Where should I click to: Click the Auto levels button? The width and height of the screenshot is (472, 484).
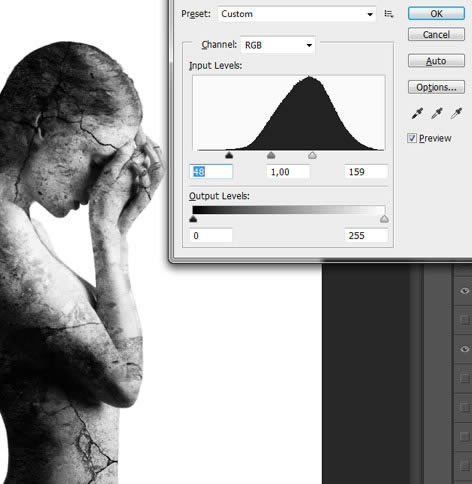pos(436,61)
